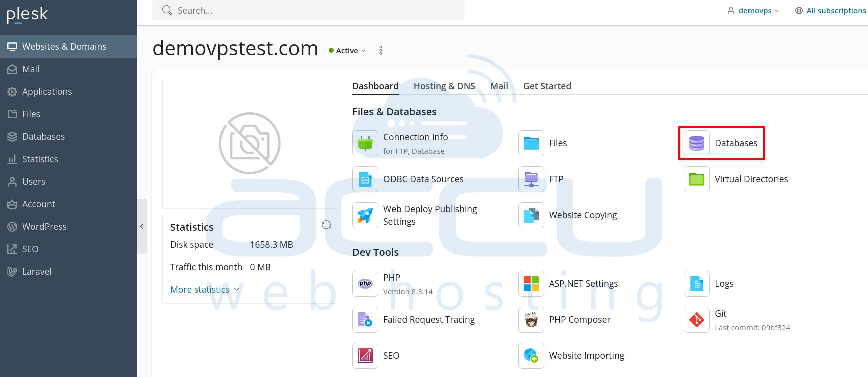Click the Laravel logo icon in sidebar
The image size is (868, 377).
click(x=12, y=272)
